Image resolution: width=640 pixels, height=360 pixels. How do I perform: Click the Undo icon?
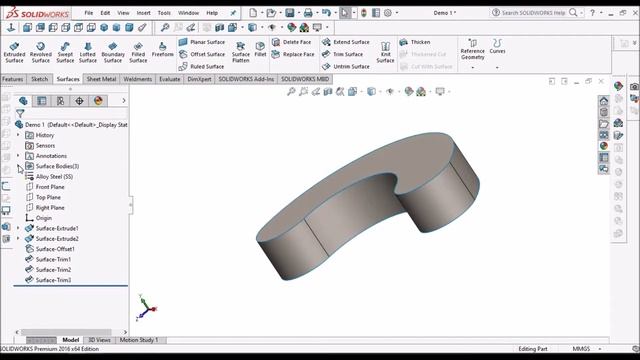326,13
